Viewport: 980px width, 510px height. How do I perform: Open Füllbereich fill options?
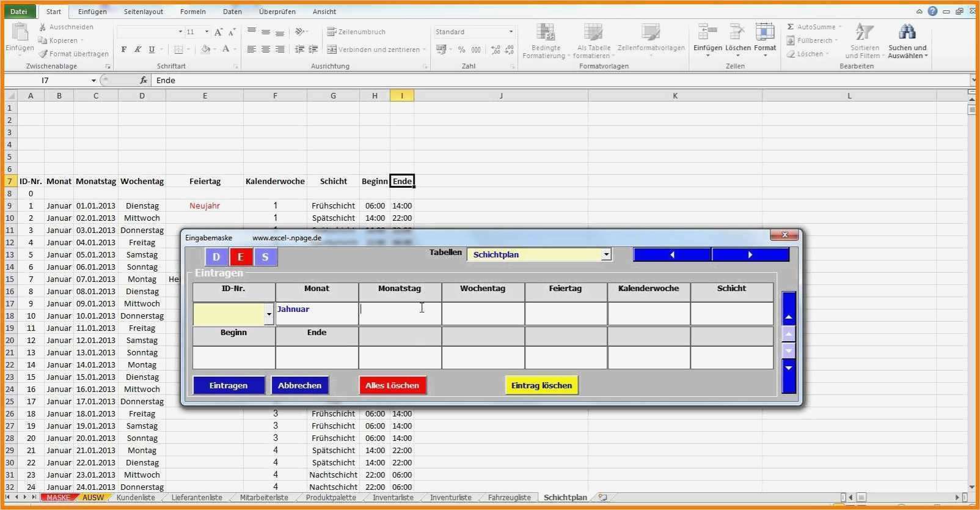tap(811, 40)
